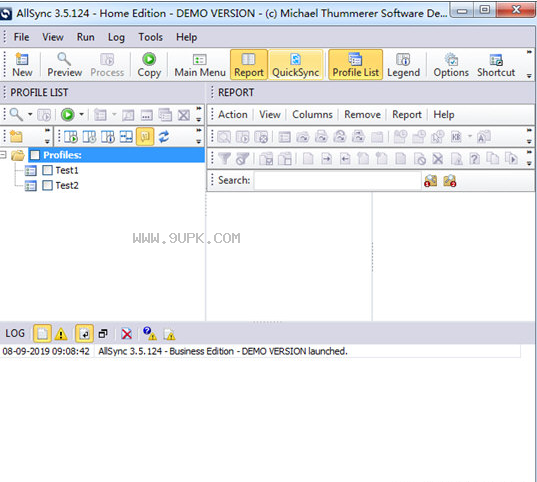Click the green run icon in Profile List toolbar

click(x=67, y=114)
